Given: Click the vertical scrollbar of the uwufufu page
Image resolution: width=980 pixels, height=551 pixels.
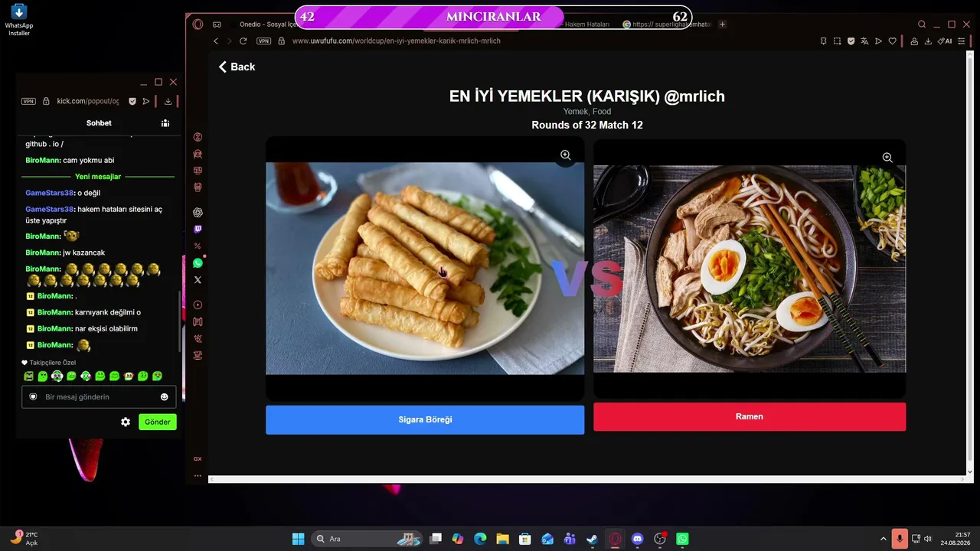Looking at the screenshot, I should click(970, 264).
